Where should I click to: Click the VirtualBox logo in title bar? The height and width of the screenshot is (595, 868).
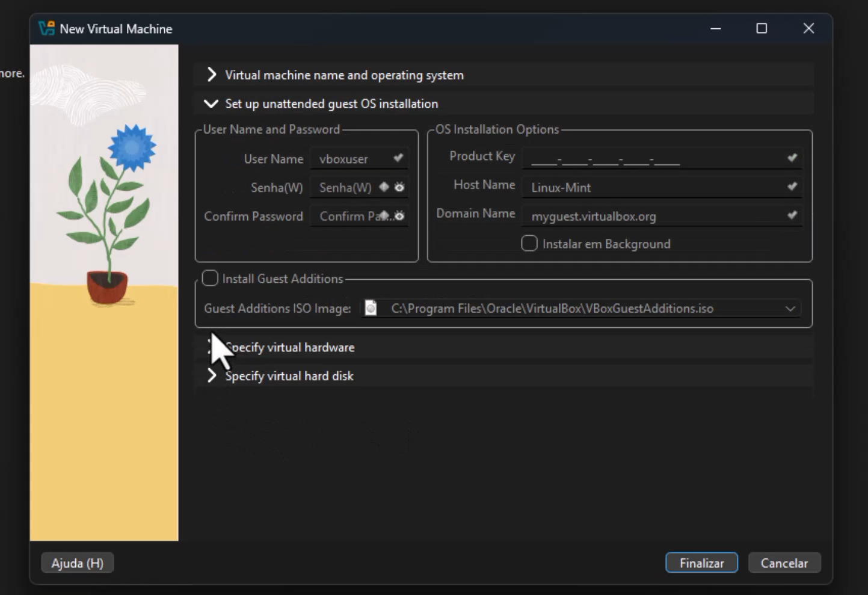point(46,28)
